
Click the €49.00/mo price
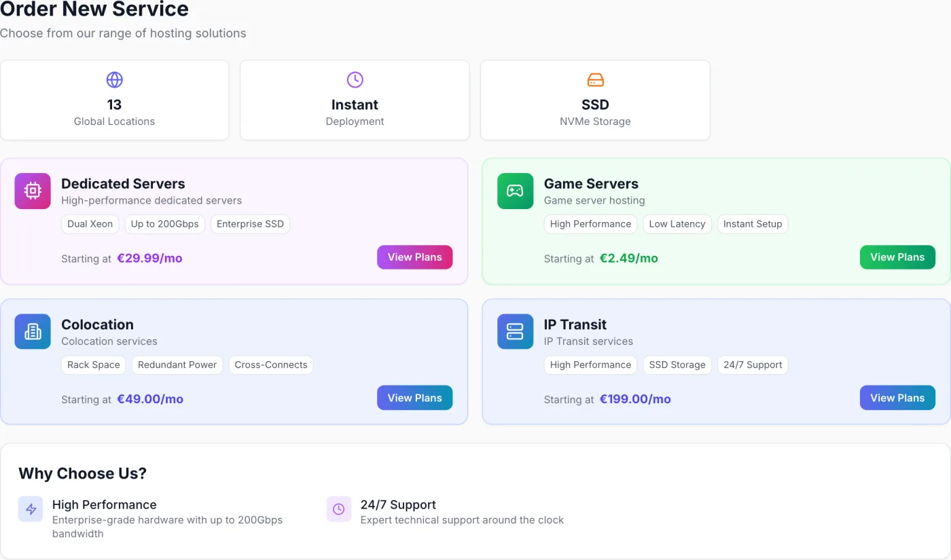pyautogui.click(x=150, y=399)
